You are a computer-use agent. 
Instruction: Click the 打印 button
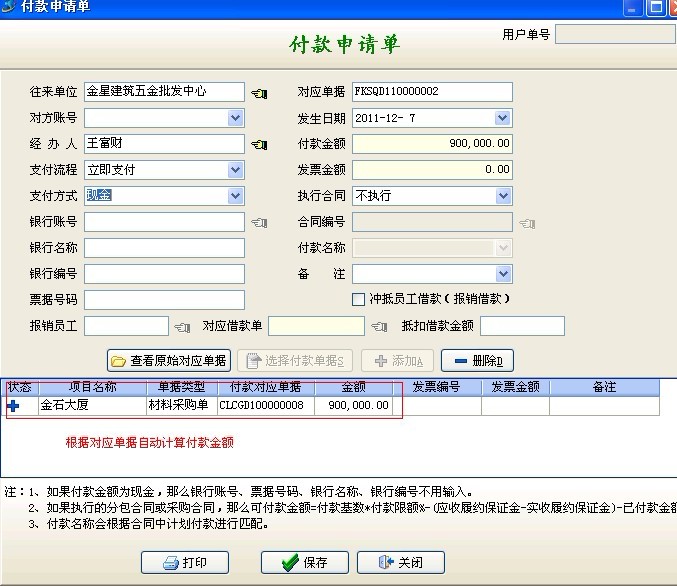click(185, 562)
